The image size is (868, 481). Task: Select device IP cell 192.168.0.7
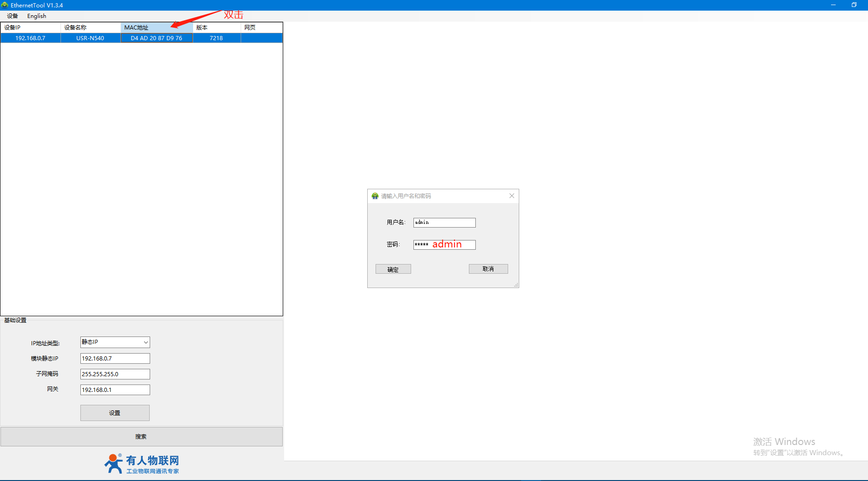tap(30, 38)
